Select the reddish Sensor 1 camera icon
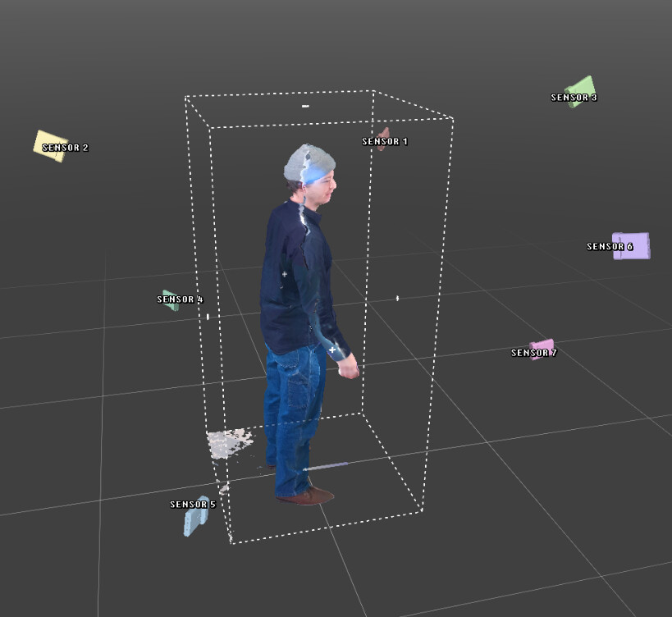Viewport: 672px width, 617px height. pyautogui.click(x=382, y=133)
